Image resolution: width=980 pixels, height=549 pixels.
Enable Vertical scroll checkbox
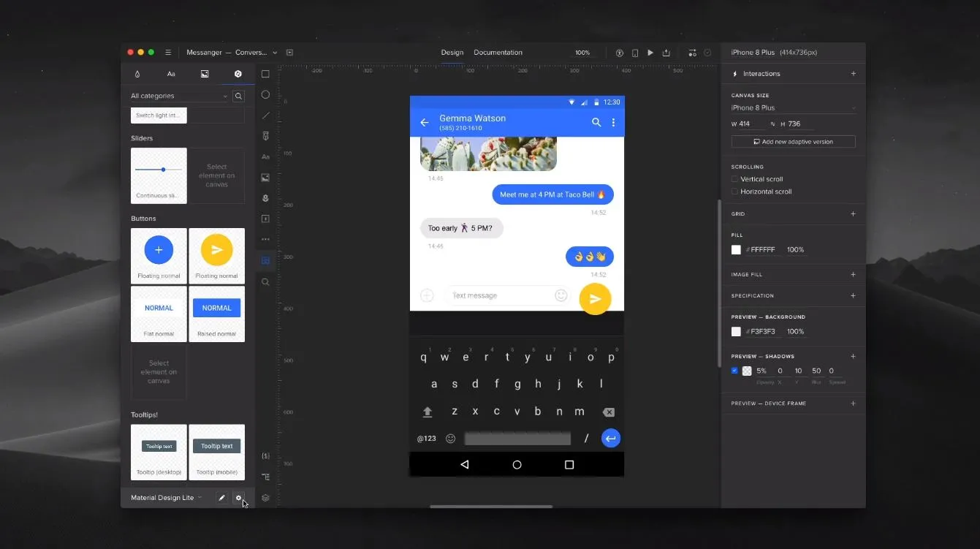734,179
